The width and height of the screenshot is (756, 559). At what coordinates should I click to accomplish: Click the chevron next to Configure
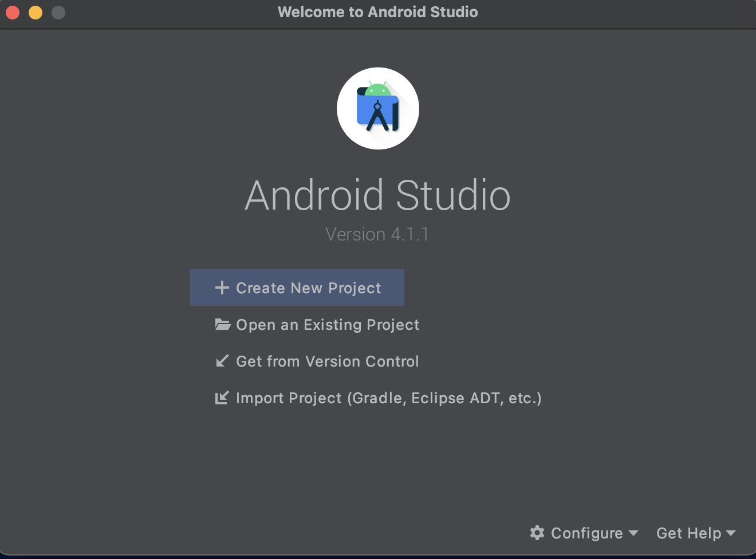point(633,534)
